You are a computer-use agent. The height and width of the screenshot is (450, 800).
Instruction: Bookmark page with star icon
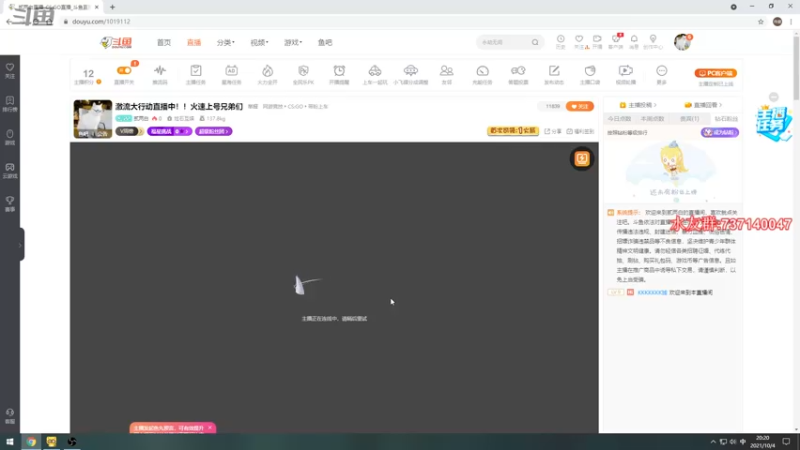pos(761,21)
